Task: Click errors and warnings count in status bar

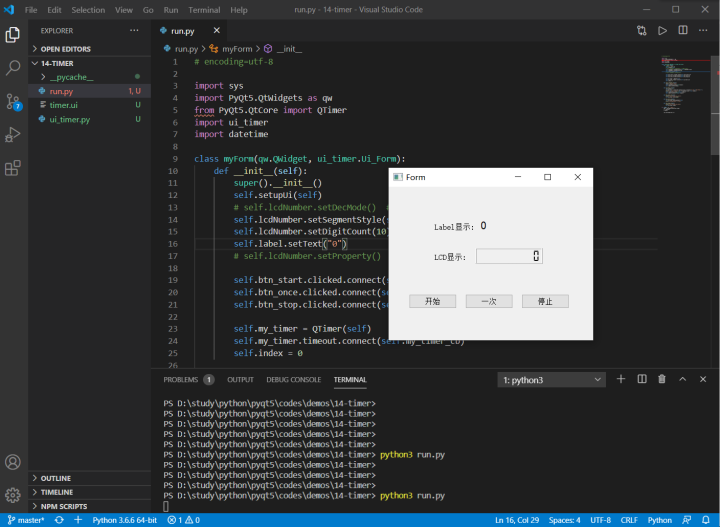Action: (184, 520)
